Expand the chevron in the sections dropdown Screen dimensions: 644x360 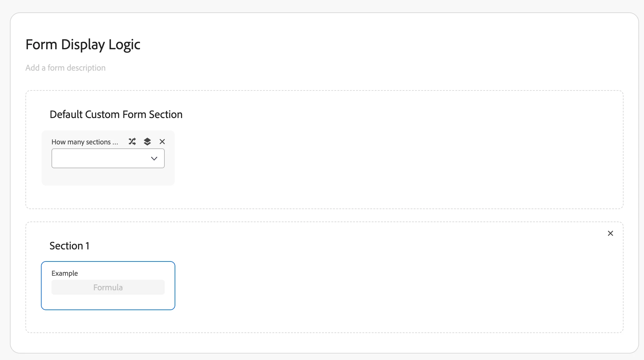[154, 159]
